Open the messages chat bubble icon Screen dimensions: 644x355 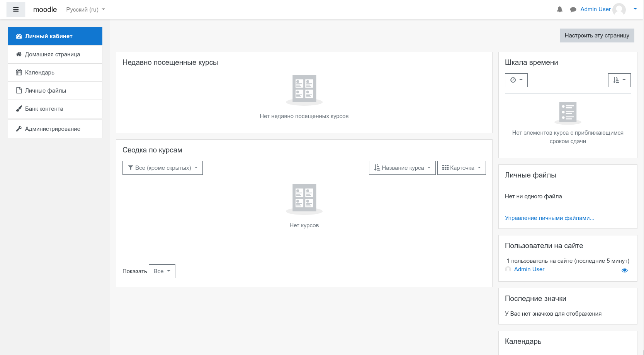click(x=573, y=10)
